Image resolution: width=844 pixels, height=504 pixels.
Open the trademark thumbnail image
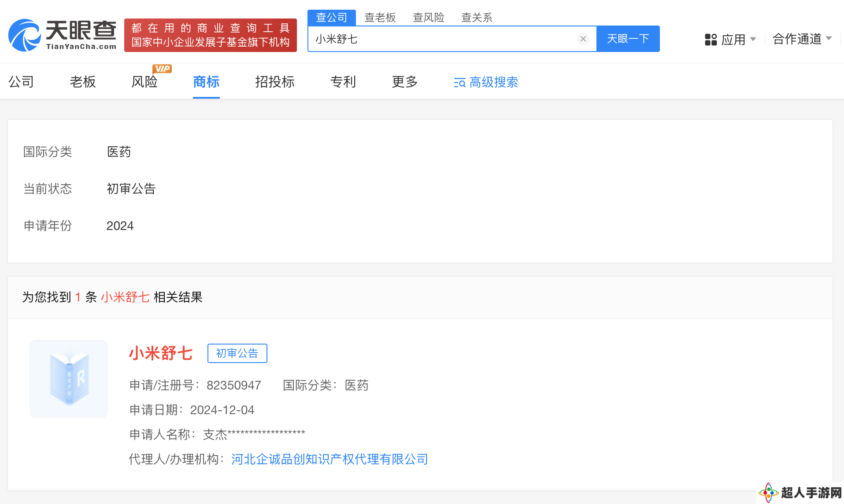tap(69, 378)
